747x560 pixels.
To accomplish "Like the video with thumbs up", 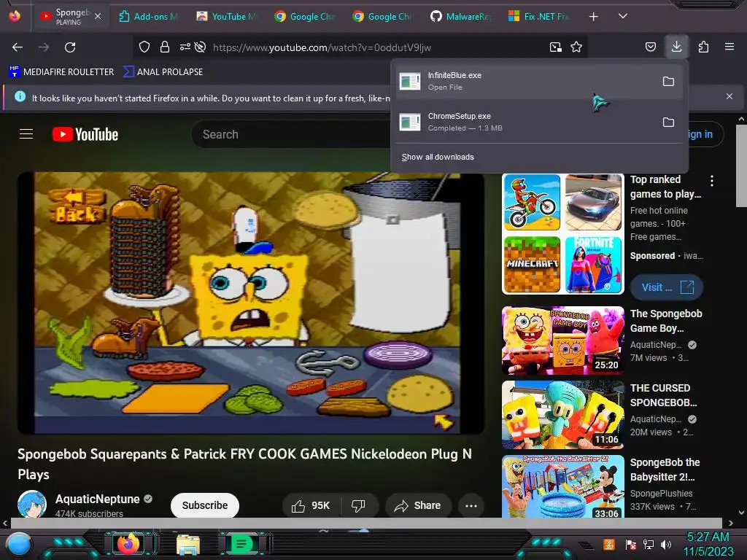I will (311, 505).
